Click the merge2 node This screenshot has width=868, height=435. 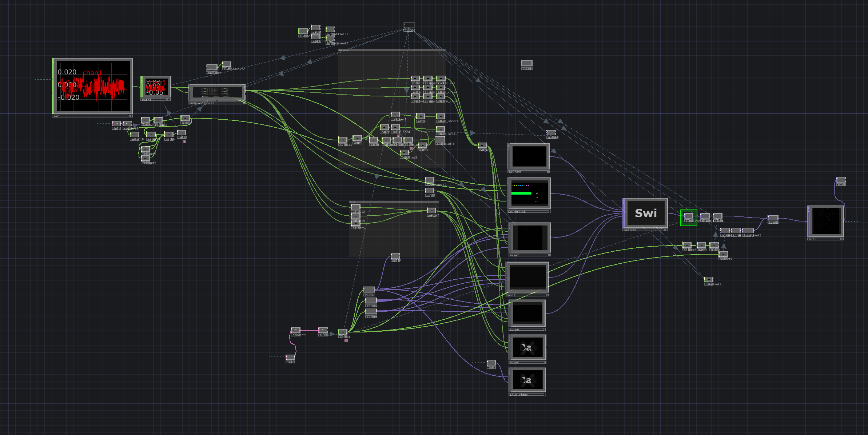coord(431,211)
